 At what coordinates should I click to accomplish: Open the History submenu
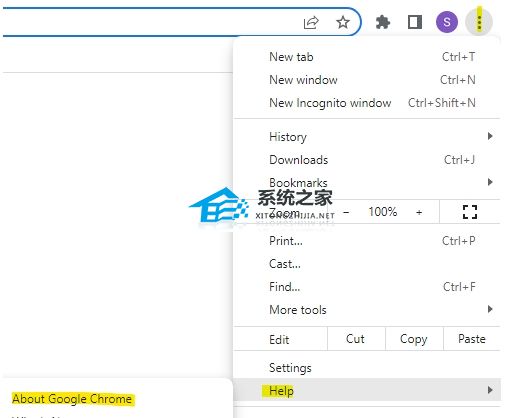[x=366, y=137]
